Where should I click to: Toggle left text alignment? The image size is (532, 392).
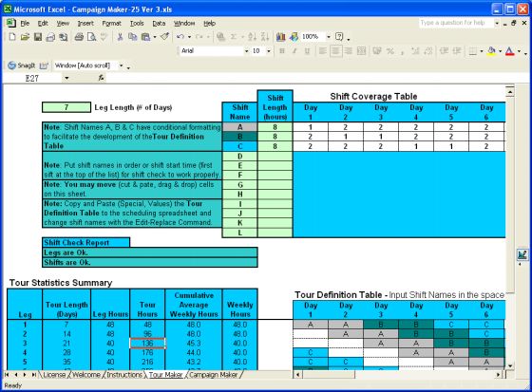(x=323, y=51)
